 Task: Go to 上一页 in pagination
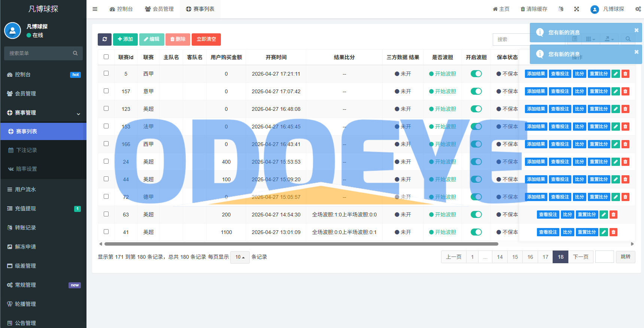tap(454, 257)
